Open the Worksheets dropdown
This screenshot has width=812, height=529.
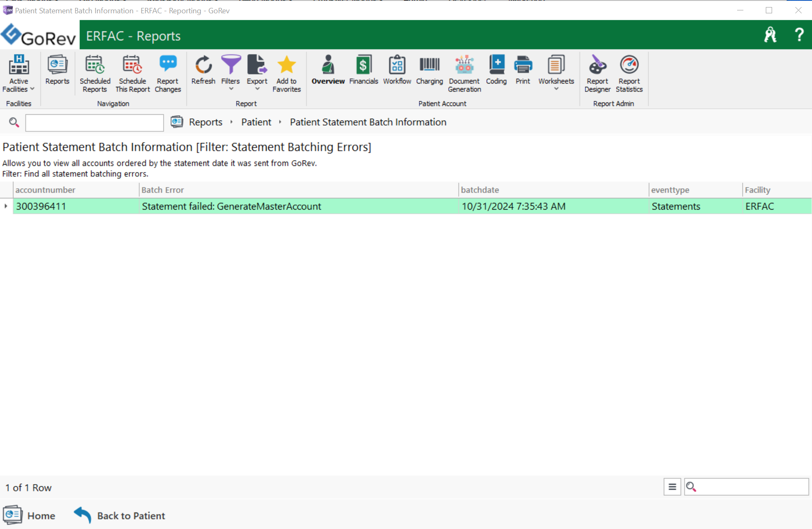click(x=556, y=73)
